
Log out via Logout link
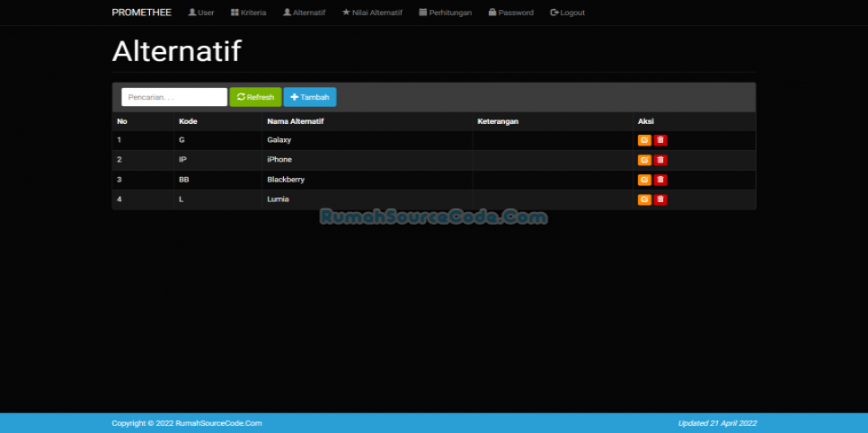pyautogui.click(x=567, y=13)
